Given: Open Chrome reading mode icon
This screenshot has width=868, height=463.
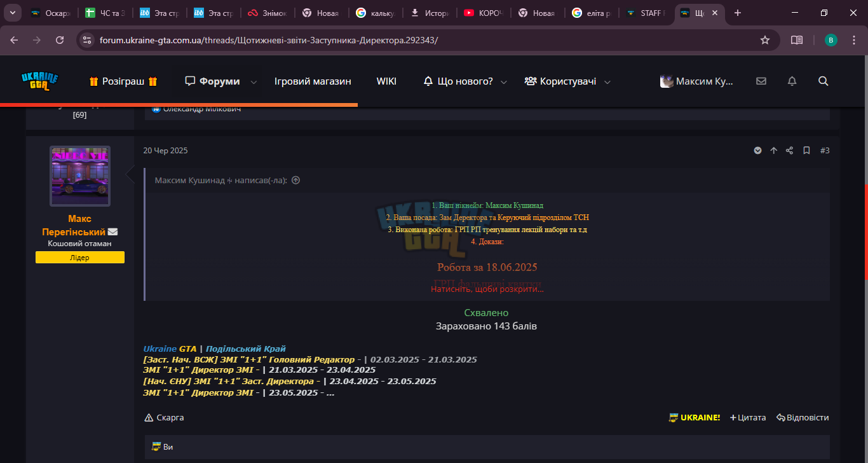Looking at the screenshot, I should pyautogui.click(x=797, y=40).
